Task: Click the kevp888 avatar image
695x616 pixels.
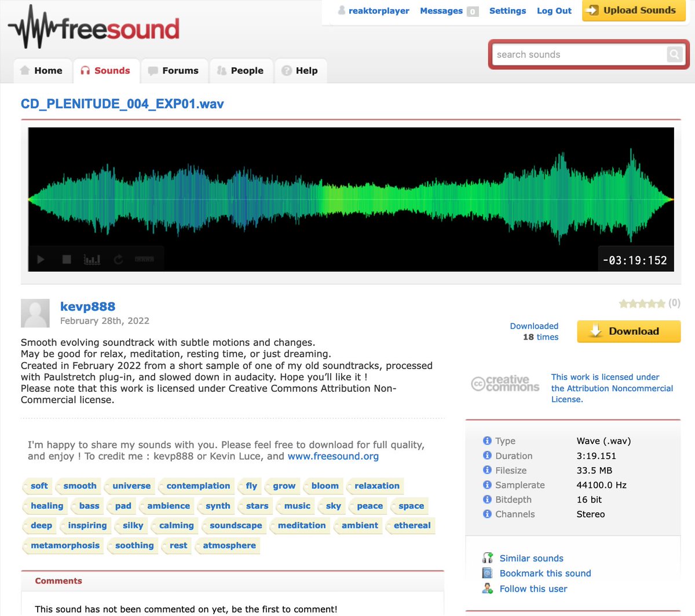Action: 35,314
